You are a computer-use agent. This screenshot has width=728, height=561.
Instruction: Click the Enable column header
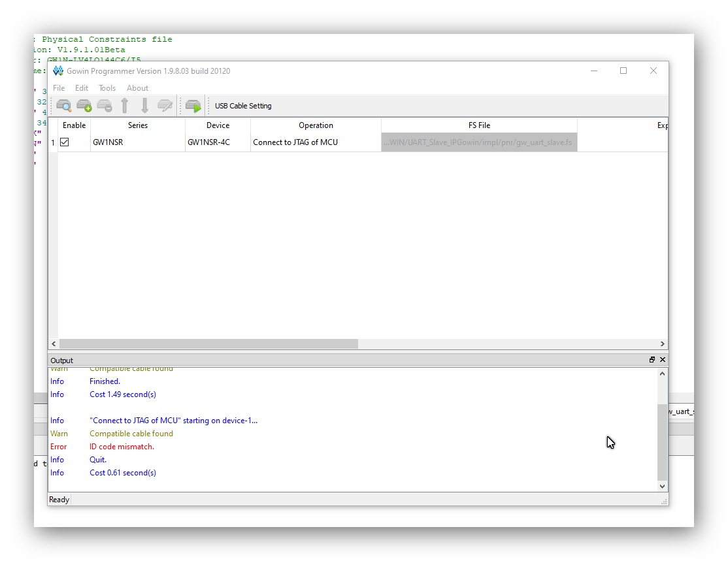(74, 125)
